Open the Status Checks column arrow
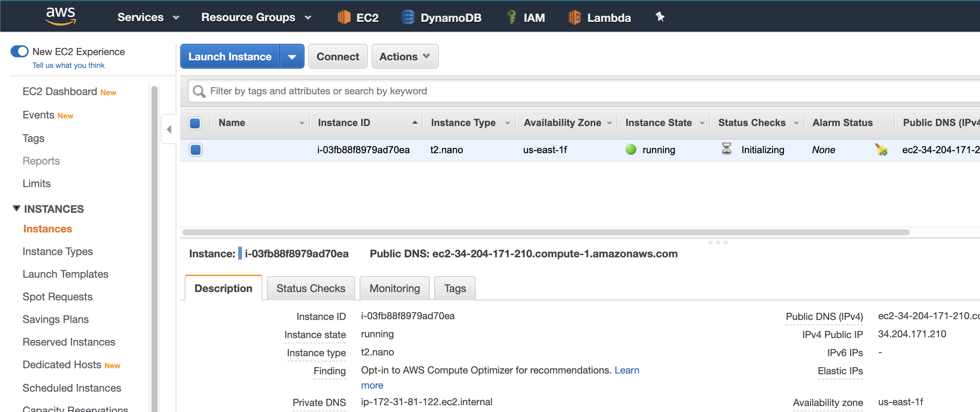 click(x=796, y=123)
